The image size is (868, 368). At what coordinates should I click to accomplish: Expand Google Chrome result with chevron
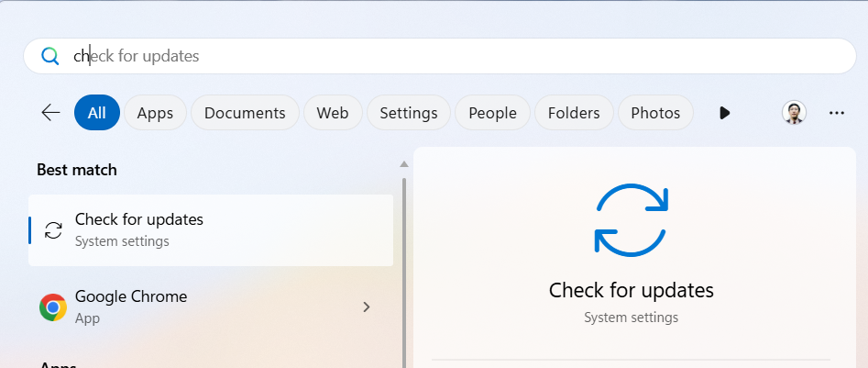click(367, 307)
